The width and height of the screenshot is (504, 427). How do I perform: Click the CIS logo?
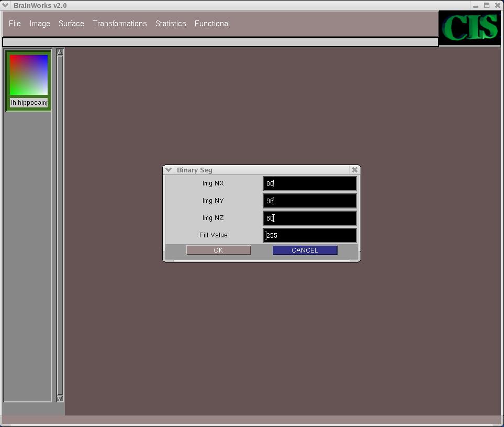click(x=469, y=28)
